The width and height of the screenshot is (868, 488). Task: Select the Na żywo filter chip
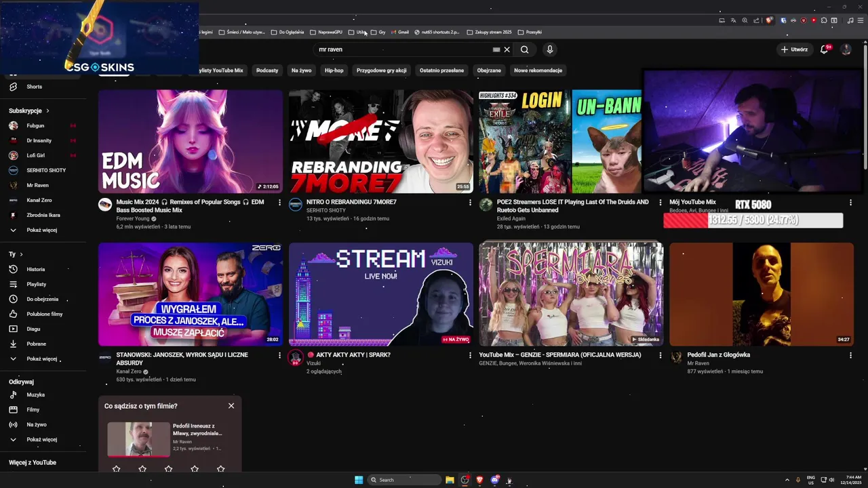301,70
